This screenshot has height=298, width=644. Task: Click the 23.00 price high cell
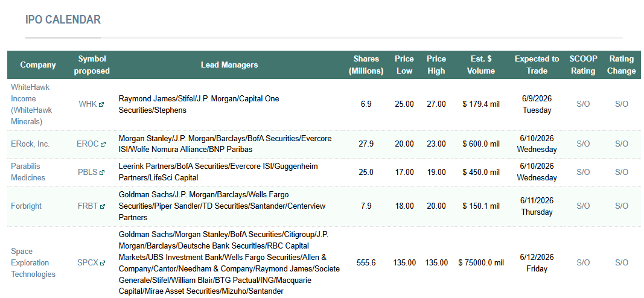(436, 144)
